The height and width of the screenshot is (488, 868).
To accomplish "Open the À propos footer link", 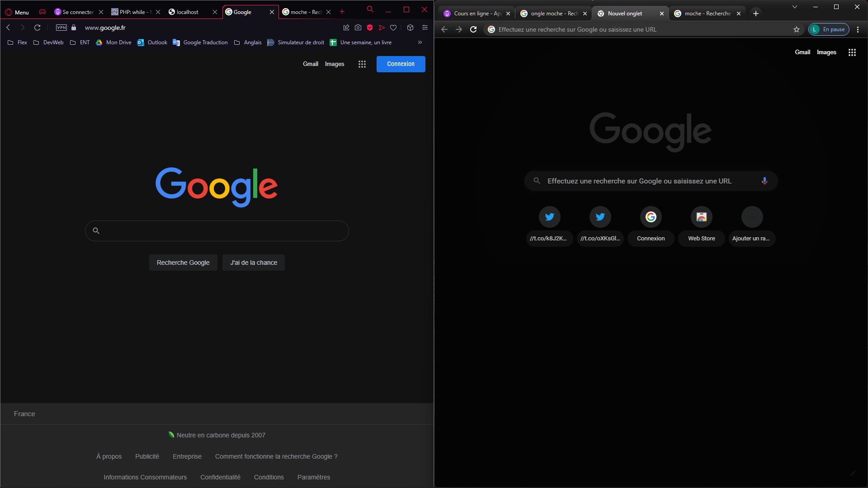I will 109,456.
